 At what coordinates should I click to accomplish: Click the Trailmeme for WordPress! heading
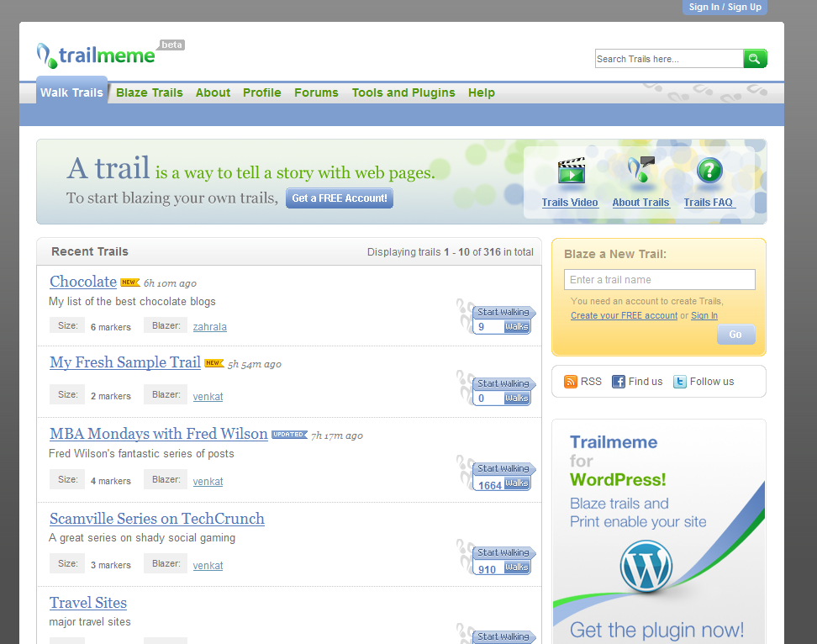(x=618, y=461)
